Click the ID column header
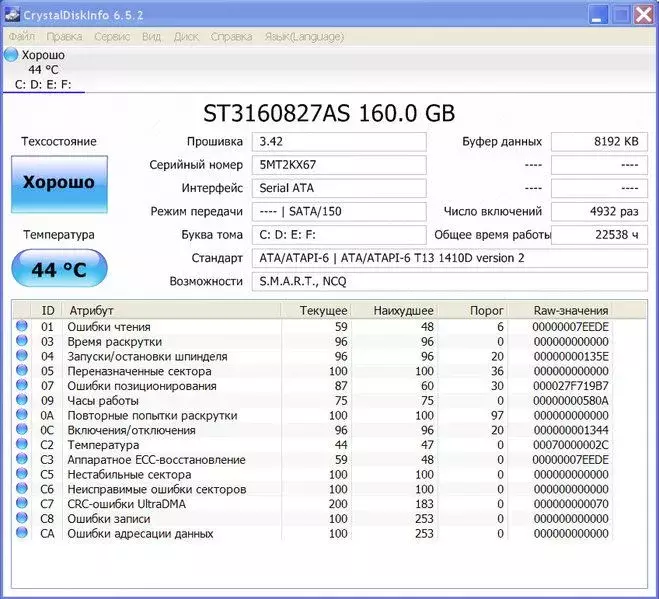 pos(47,311)
